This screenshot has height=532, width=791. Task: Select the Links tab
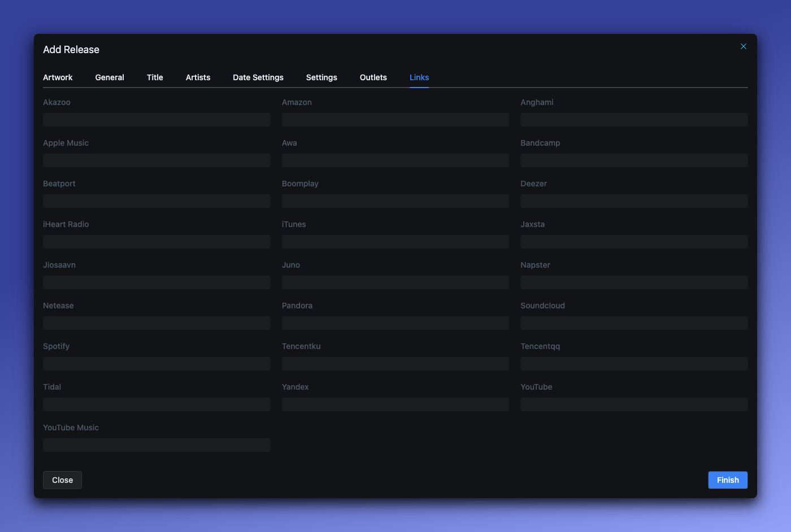(419, 77)
